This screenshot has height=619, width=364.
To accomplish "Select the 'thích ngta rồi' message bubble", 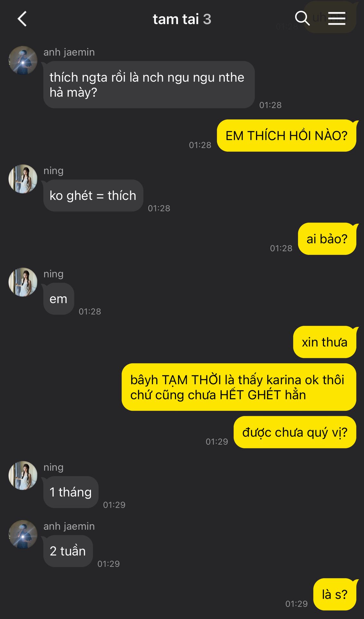I will (149, 84).
